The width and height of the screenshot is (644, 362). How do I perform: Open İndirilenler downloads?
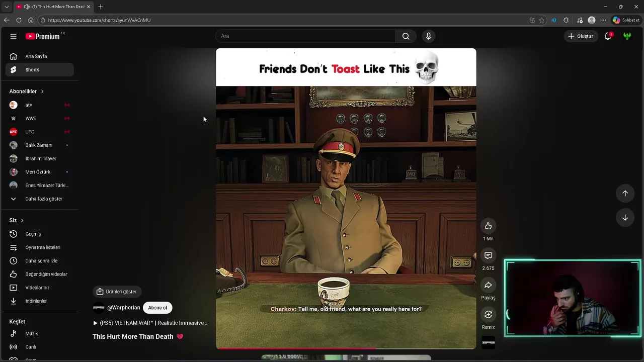point(39,301)
